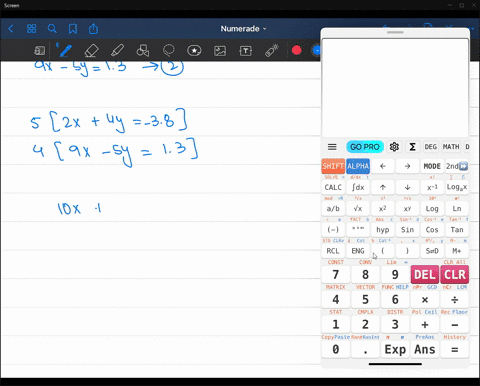Activate the SHIFT key

333,166
